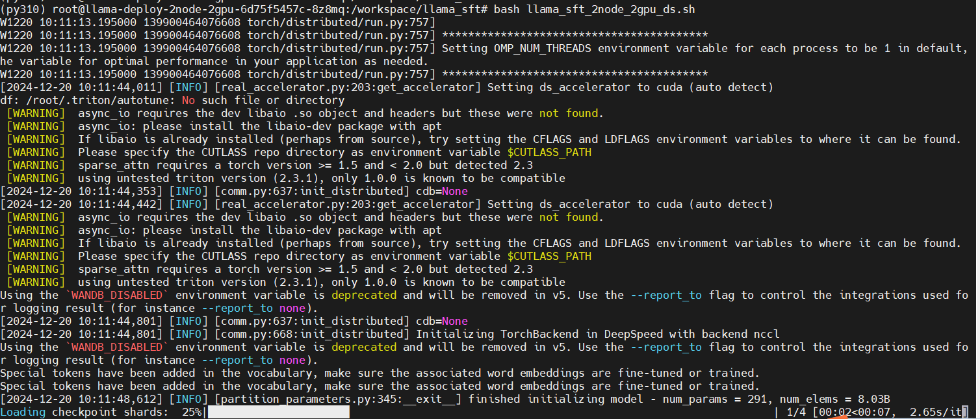Click the 25% progress percentage
Viewport: 980px width, 419px height.
192,412
